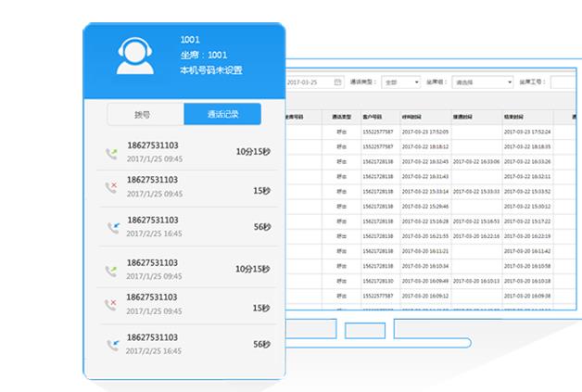Switch to the 通话记录 call history tab

point(222,115)
